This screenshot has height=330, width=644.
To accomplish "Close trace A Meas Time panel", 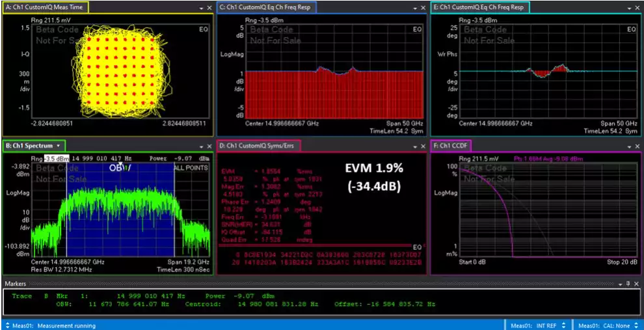I will tap(209, 8).
